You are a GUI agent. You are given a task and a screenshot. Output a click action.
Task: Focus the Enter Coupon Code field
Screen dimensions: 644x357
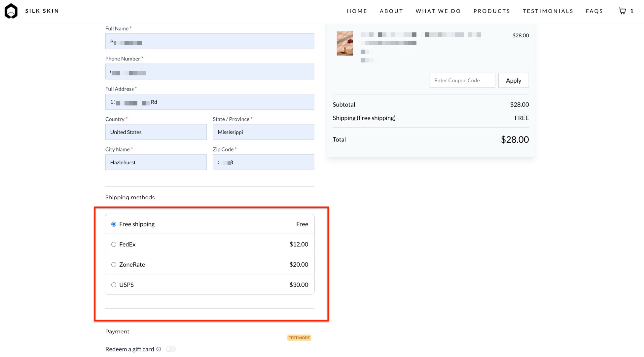(x=462, y=80)
